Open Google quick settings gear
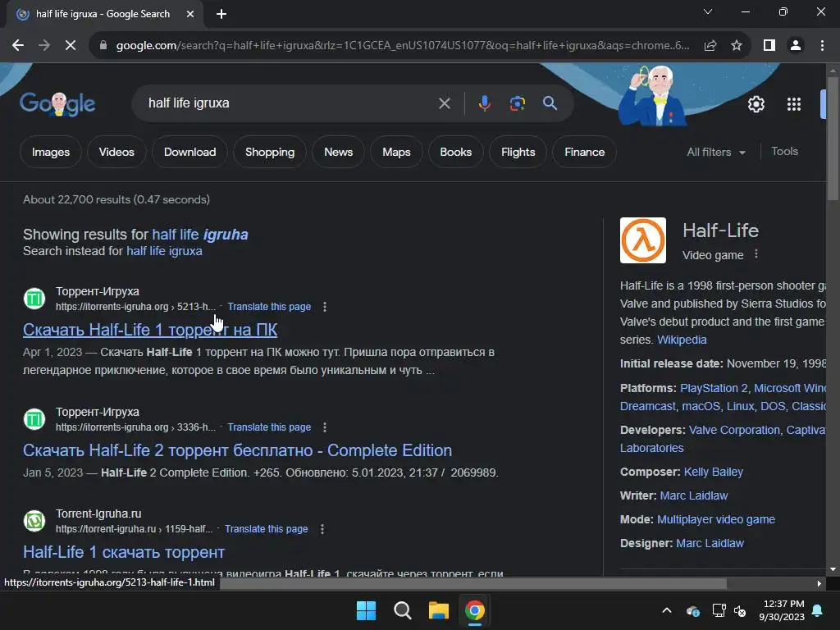 click(756, 104)
